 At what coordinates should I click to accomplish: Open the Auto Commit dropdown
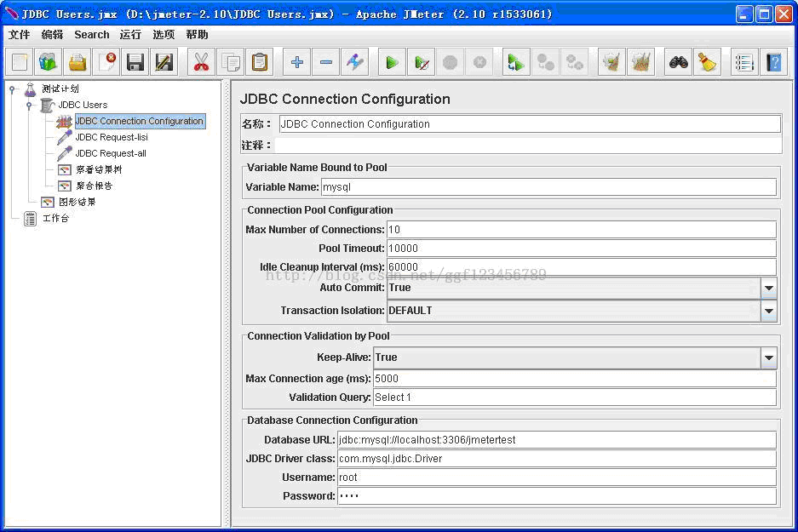[x=769, y=289]
